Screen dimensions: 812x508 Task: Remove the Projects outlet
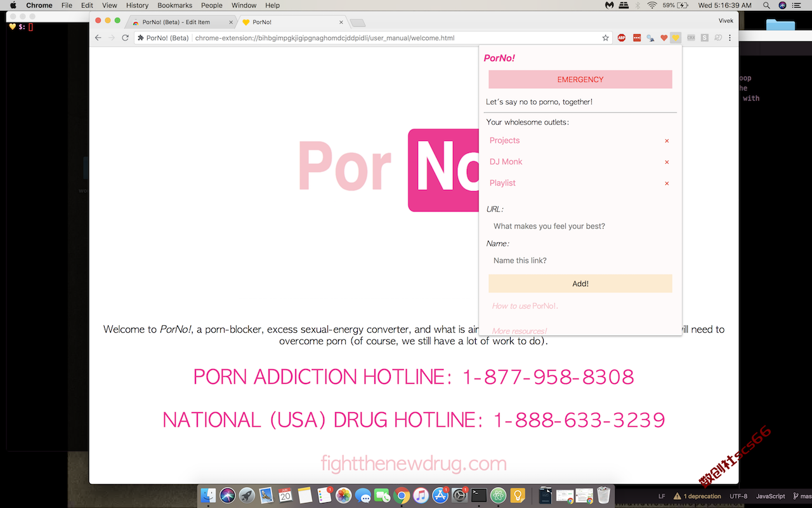pyautogui.click(x=667, y=141)
